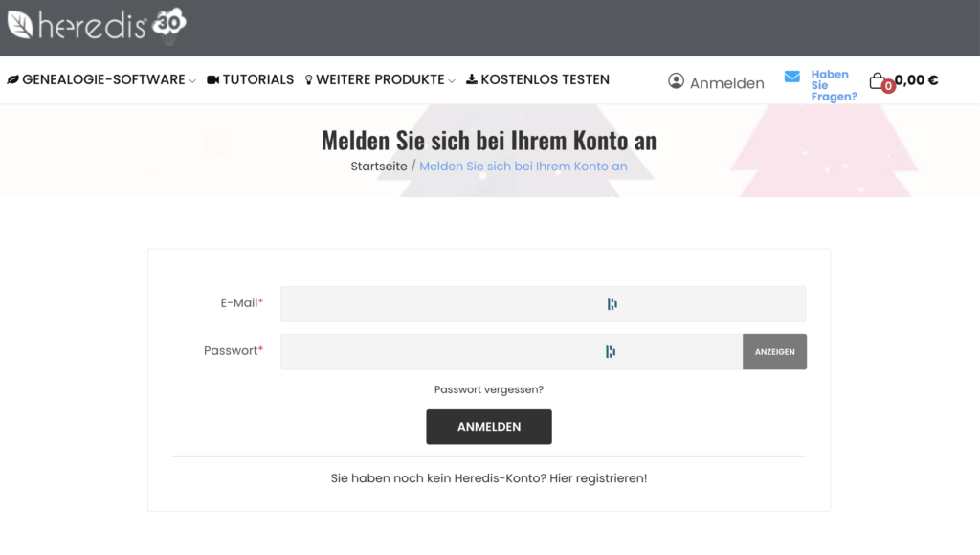The width and height of the screenshot is (980, 555).
Task: Open the Passwort vergessen link
Action: tap(488, 389)
